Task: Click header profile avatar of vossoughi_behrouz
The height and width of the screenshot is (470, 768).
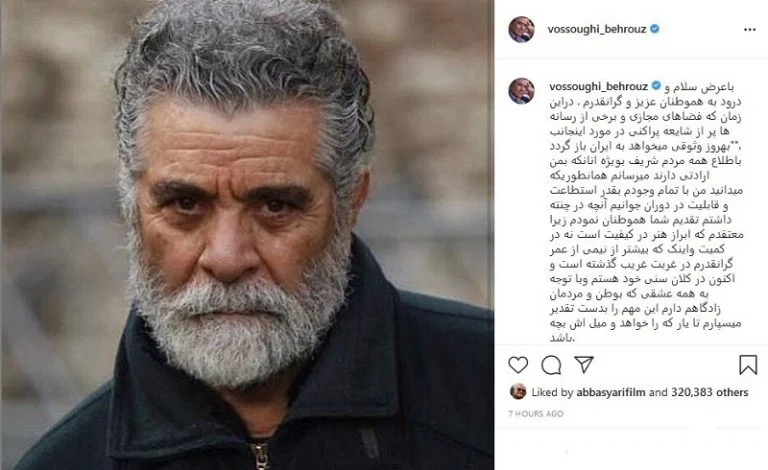Action: tap(522, 29)
